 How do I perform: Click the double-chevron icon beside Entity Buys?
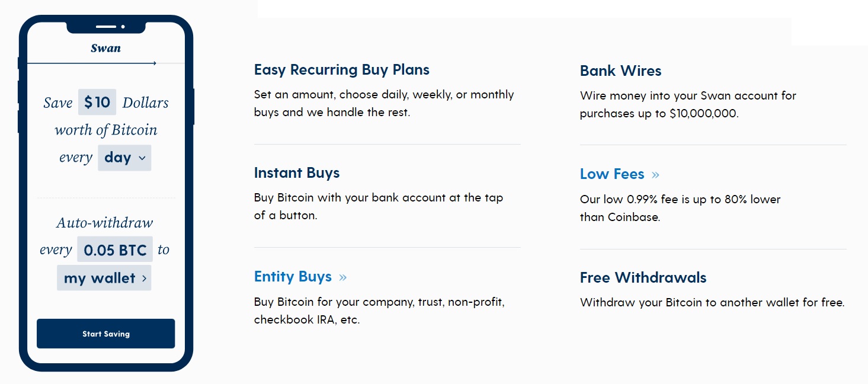[343, 277]
